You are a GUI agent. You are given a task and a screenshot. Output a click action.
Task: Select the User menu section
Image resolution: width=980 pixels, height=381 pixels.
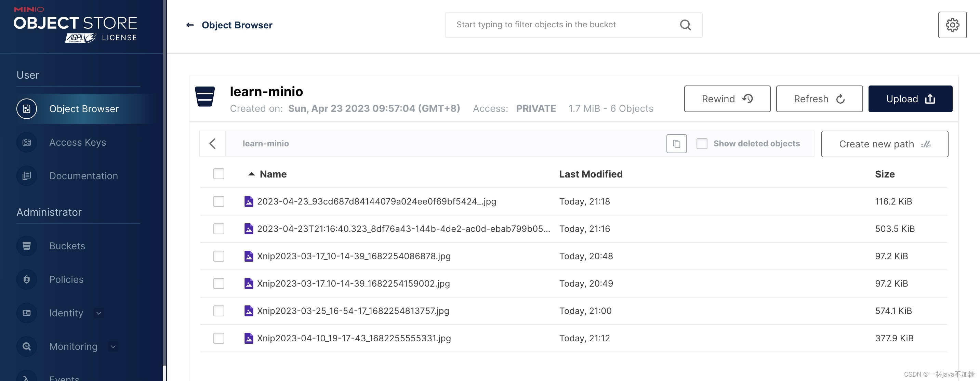27,75
